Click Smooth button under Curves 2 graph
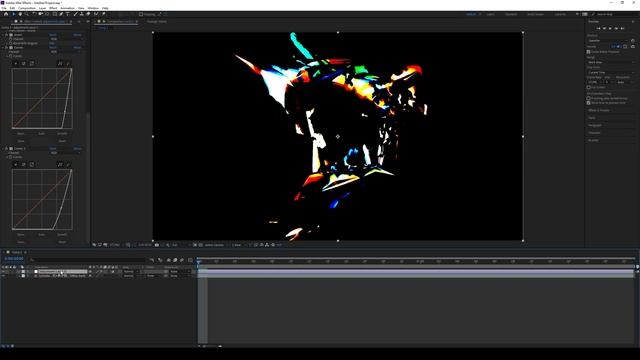 (62, 235)
